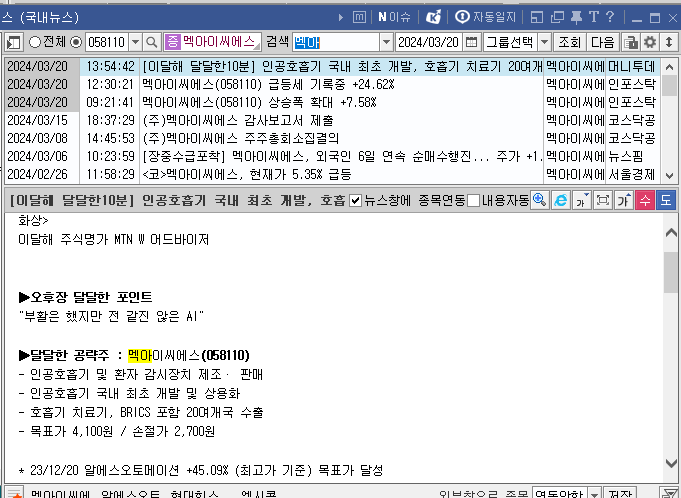Image resolution: width=681 pixels, height=498 pixels.
Task: Select the 전체 radio button
Action: tap(35, 42)
